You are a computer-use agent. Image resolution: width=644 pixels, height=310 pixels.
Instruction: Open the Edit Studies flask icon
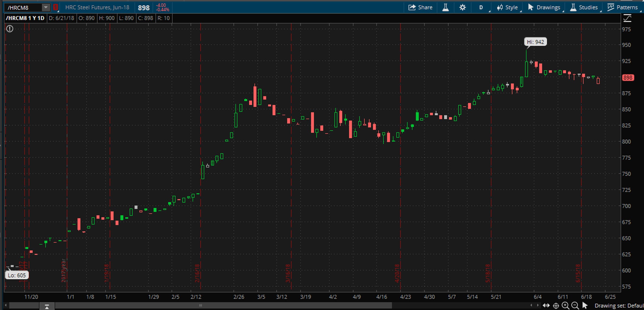[445, 7]
